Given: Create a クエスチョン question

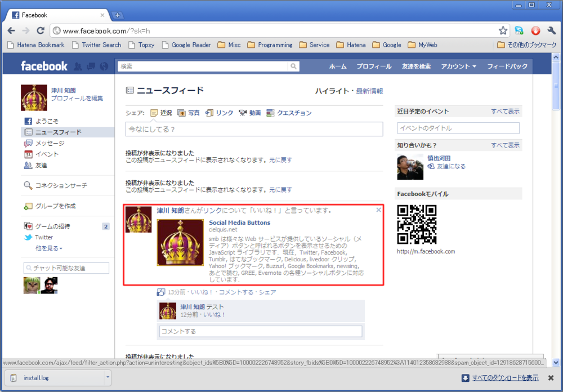Looking at the screenshot, I should point(289,113).
